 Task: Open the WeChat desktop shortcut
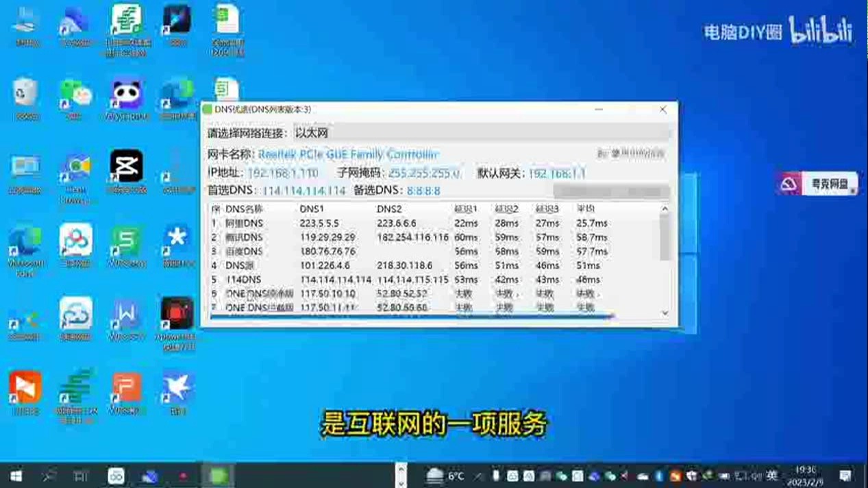(75, 98)
